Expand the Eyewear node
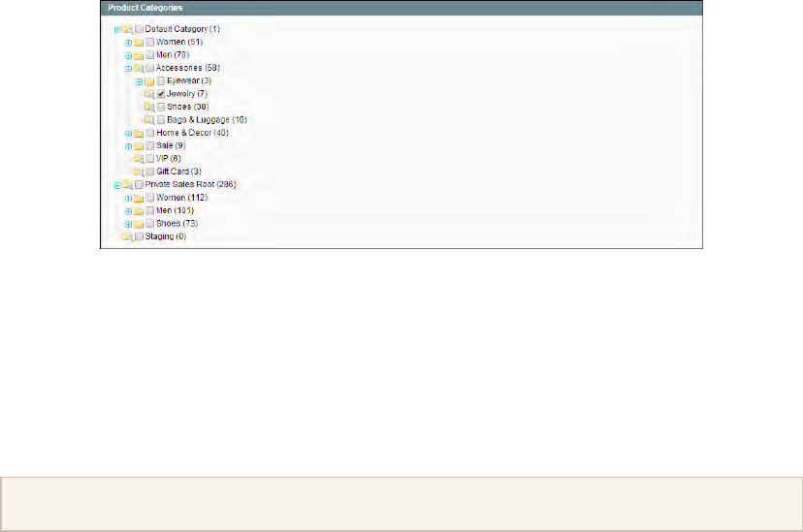The image size is (803, 532). tap(140, 81)
